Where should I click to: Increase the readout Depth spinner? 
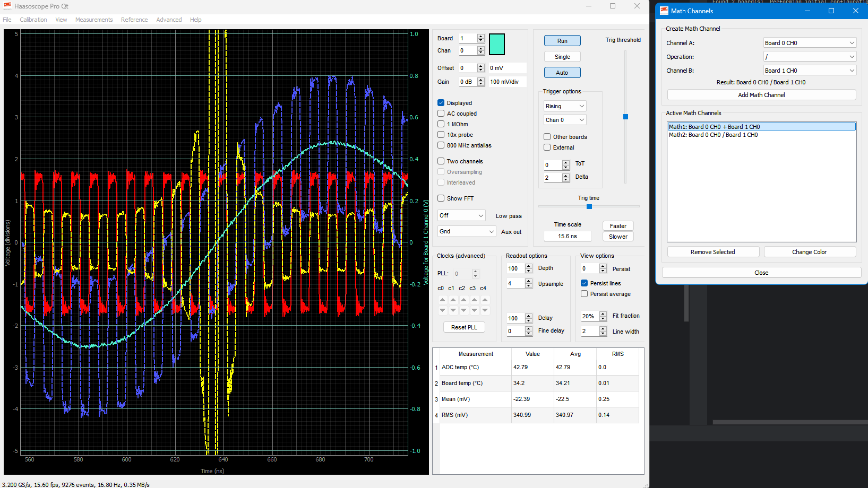(x=528, y=266)
